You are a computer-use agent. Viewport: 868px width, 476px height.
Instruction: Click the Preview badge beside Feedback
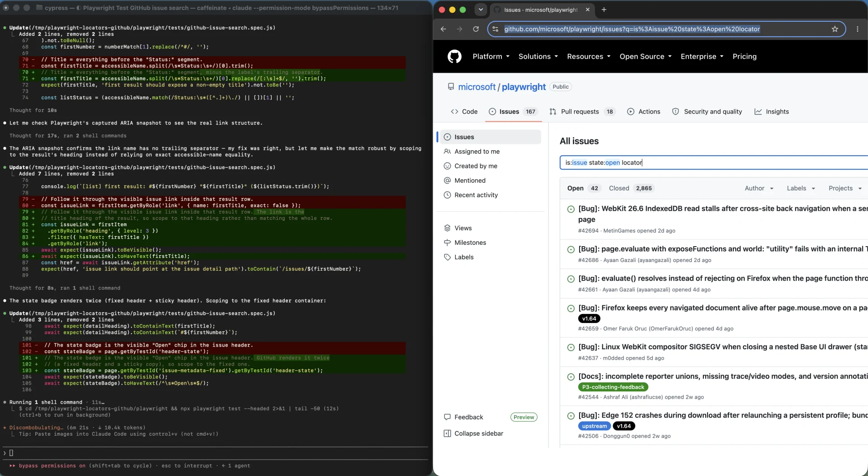[524, 417]
